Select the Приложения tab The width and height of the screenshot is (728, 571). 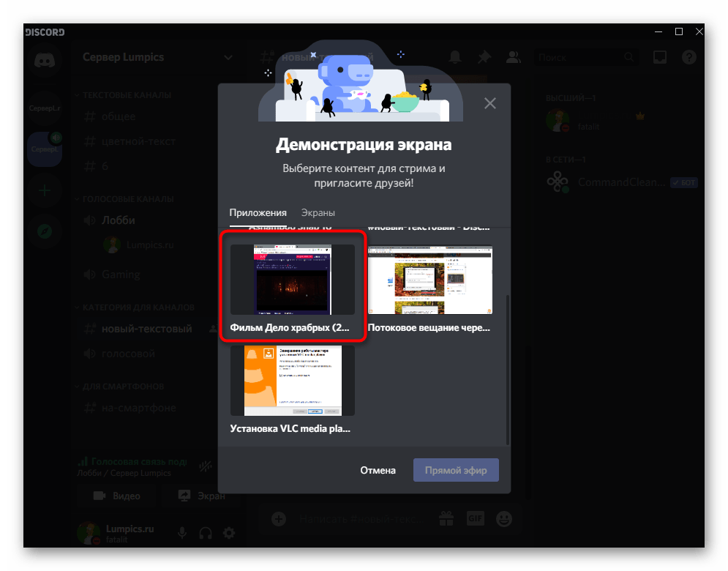pos(258,213)
